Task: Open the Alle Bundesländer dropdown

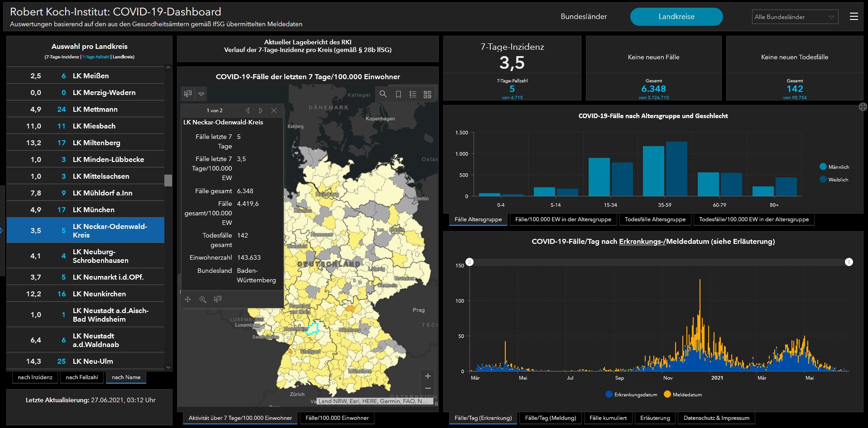Action: (x=795, y=17)
